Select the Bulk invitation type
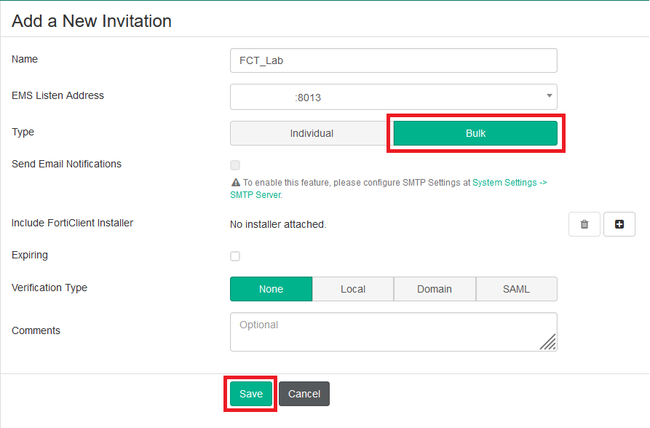650x428 pixels. click(475, 134)
